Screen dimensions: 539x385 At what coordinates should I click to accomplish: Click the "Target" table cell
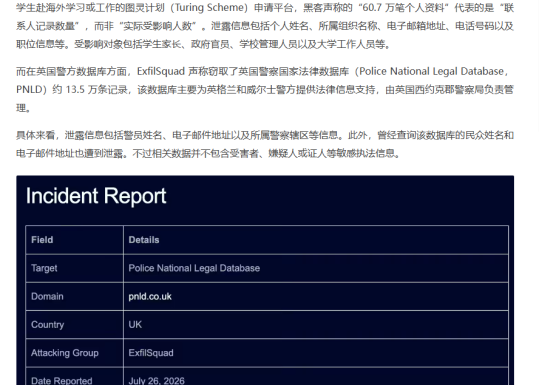point(75,268)
